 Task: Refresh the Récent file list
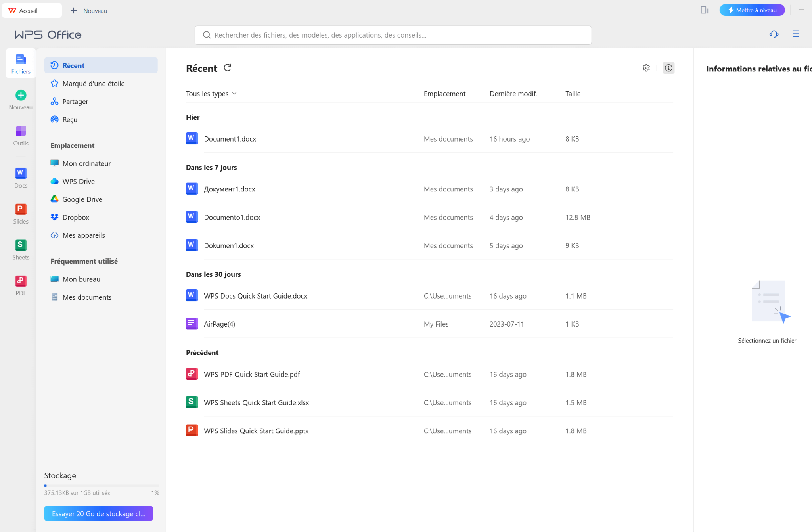tap(227, 68)
